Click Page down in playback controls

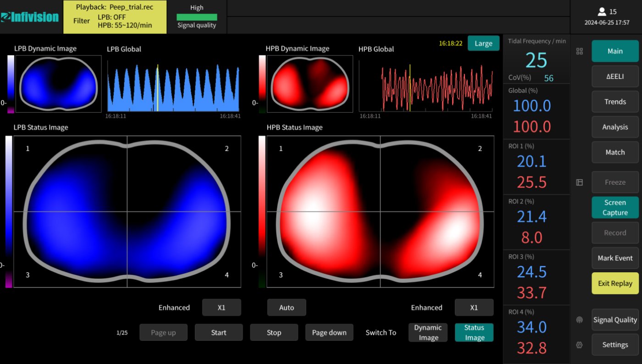pyautogui.click(x=329, y=332)
